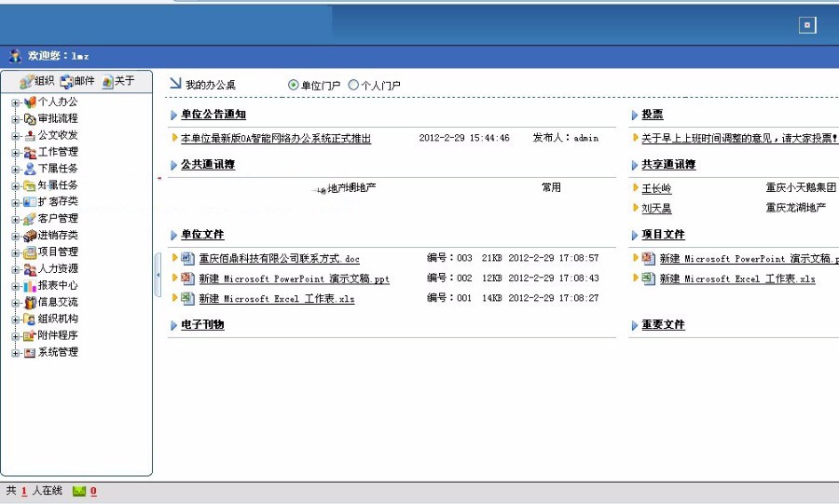Click the user avatar icon beside 欢迎您
Viewport: 839px width, 504px height.
[16, 56]
